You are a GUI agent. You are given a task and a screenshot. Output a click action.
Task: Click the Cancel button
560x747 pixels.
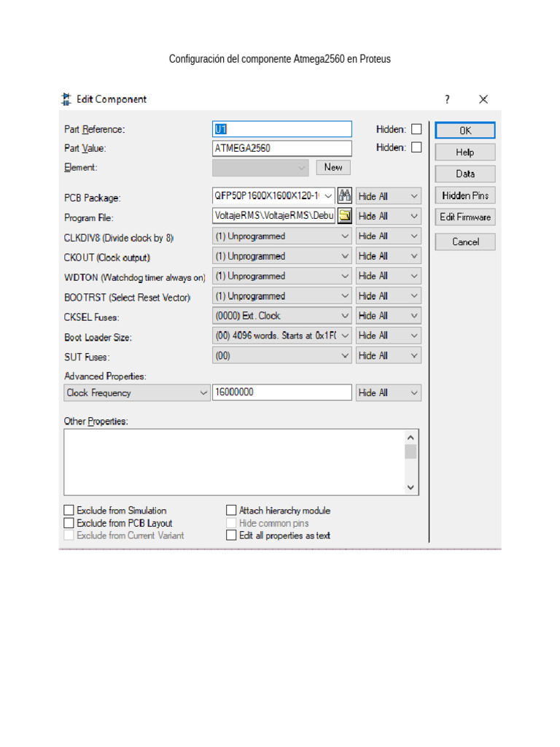465,241
